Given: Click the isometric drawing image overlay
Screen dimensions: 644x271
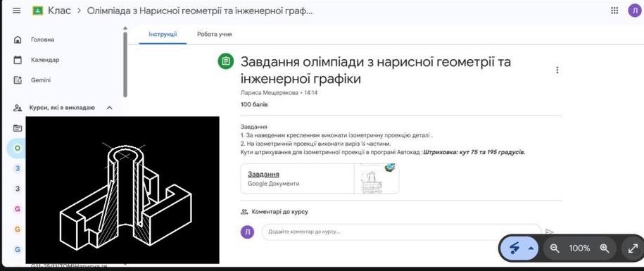Looking at the screenshot, I should [122, 190].
